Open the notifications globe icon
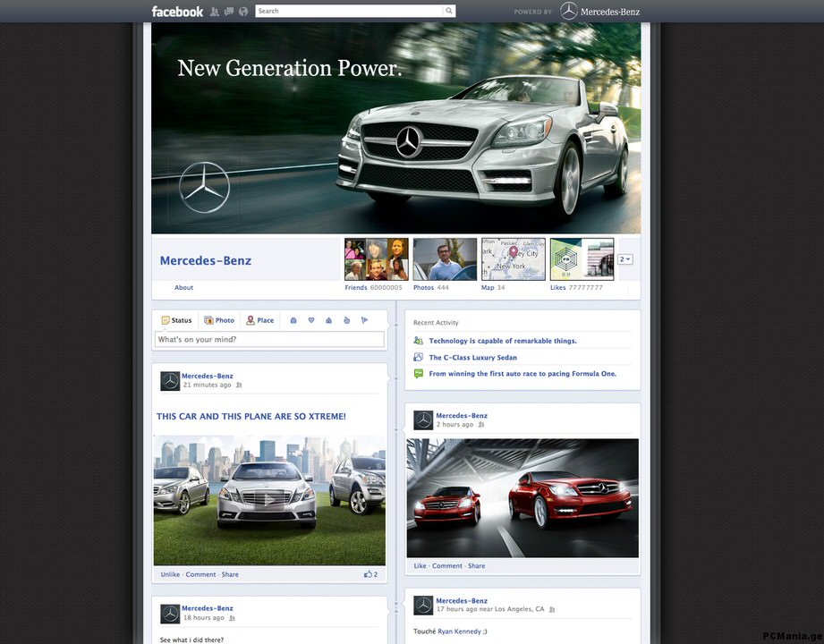824x644 pixels. click(243, 11)
